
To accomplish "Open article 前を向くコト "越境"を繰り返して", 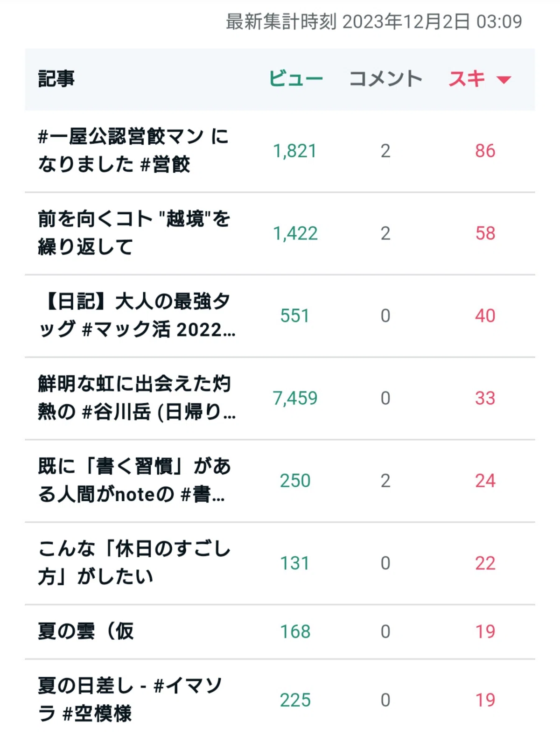I will [x=134, y=232].
